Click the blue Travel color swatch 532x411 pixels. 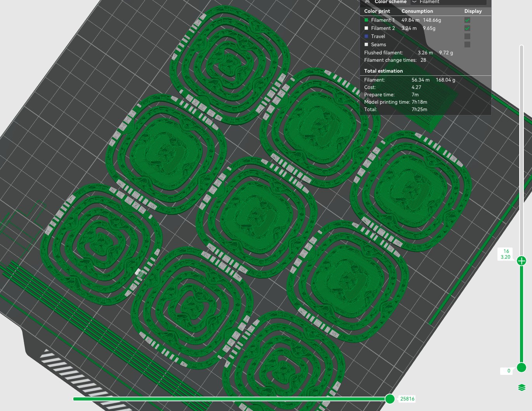coord(366,36)
